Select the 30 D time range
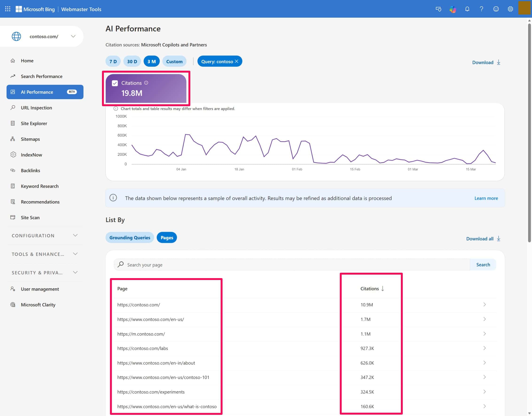532x416 pixels. (132, 61)
